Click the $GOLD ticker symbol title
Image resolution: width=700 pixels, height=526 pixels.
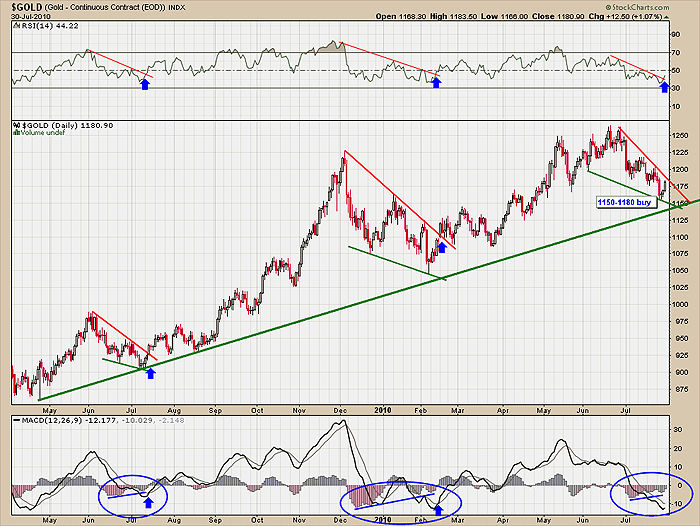point(24,8)
